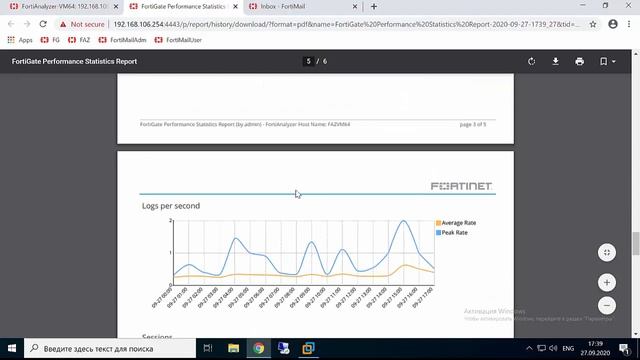Open the FortiMailAdm bookmark

[x=122, y=40]
